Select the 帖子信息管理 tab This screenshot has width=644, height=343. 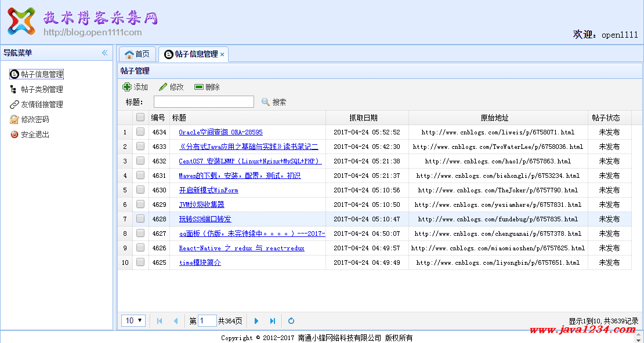click(x=192, y=54)
